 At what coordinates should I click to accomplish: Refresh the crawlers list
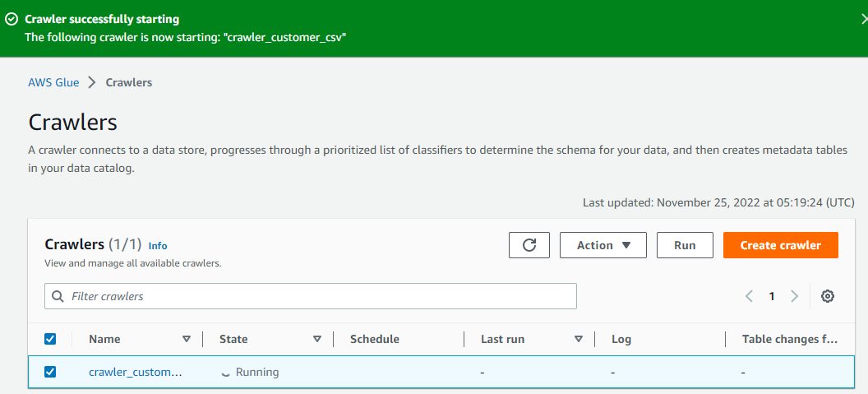coord(529,245)
